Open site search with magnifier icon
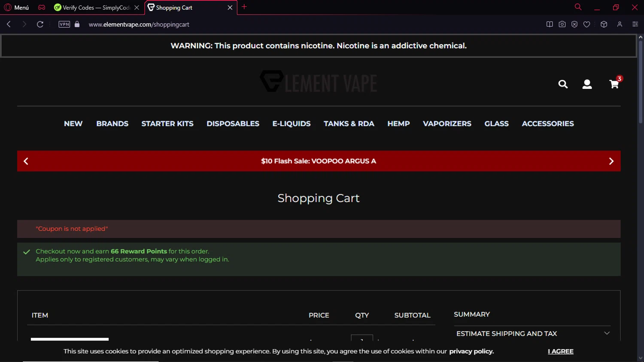This screenshot has width=644, height=362. [x=563, y=84]
